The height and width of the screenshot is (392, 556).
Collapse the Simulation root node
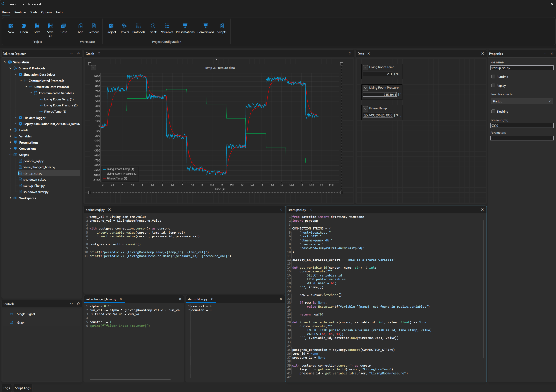pos(5,62)
